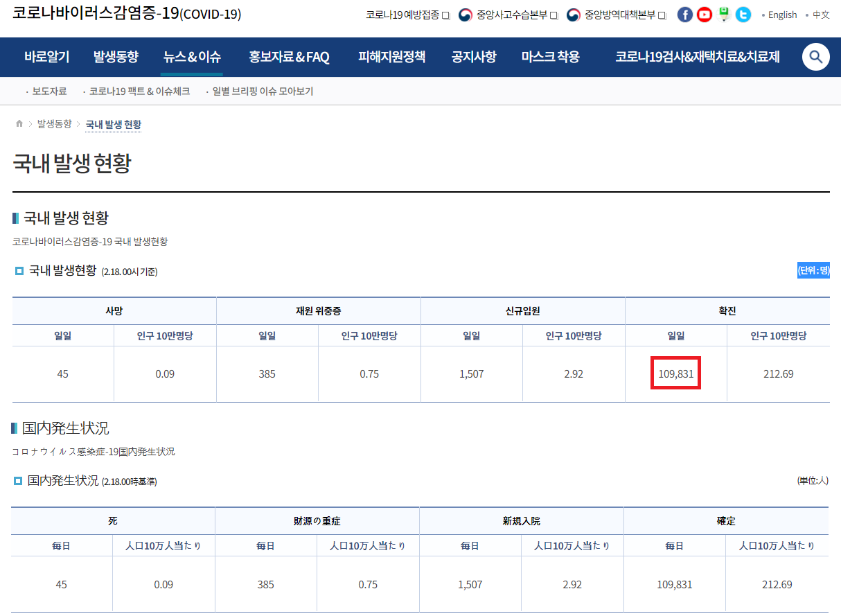Viewport: 841px width, 616px height.
Task: Click the 国内発生状況 section heading
Action: [65, 428]
